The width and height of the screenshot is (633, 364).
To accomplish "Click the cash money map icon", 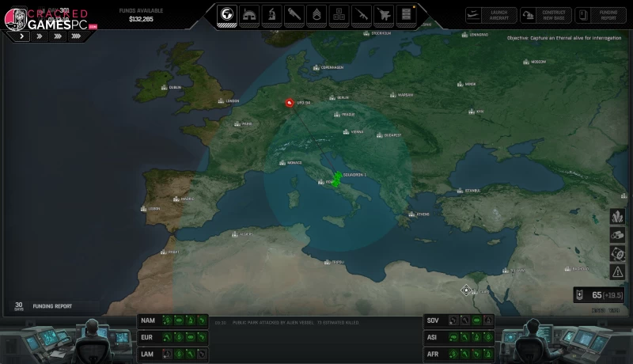I will click(617, 253).
